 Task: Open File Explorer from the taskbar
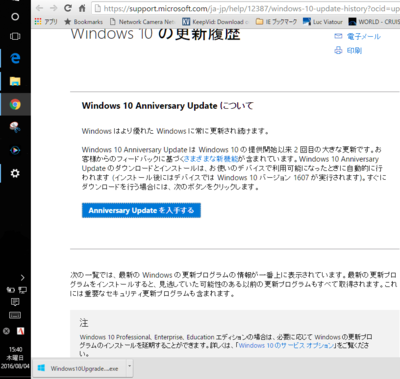pyautogui.click(x=15, y=81)
